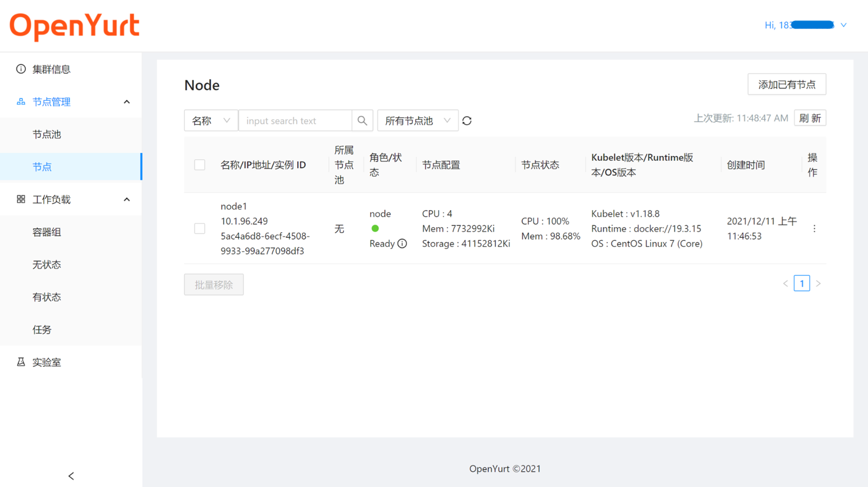Viewport: 868px width, 487px height.
Task: Click the 节点状态 column header
Action: 540,165
